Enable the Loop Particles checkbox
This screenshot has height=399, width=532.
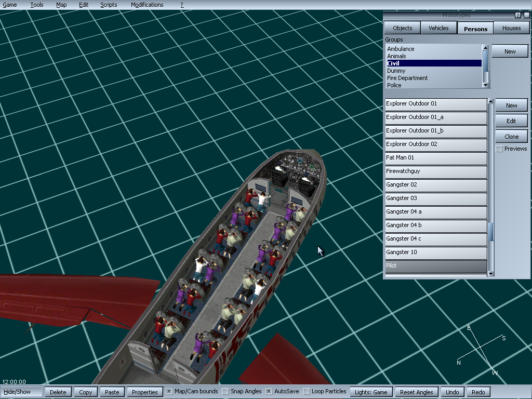click(x=307, y=392)
